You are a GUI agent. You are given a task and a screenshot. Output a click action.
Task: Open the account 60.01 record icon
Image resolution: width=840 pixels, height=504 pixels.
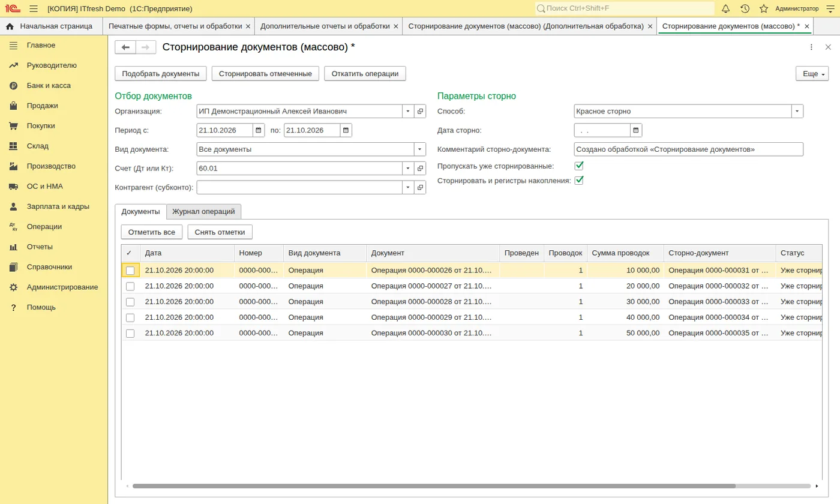(420, 169)
